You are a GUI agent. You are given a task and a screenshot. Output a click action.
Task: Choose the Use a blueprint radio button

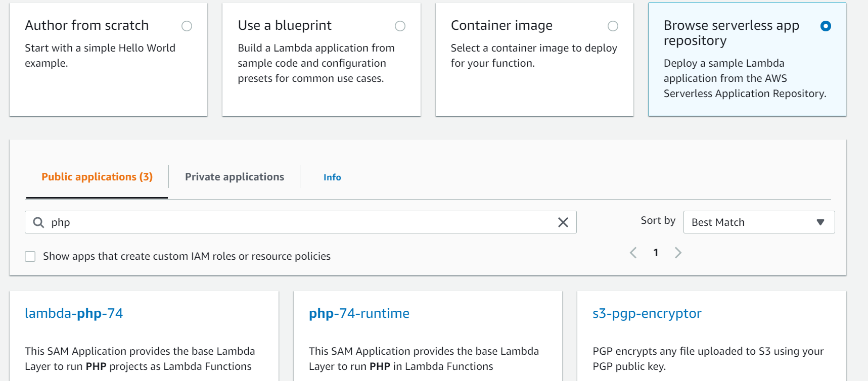400,26
